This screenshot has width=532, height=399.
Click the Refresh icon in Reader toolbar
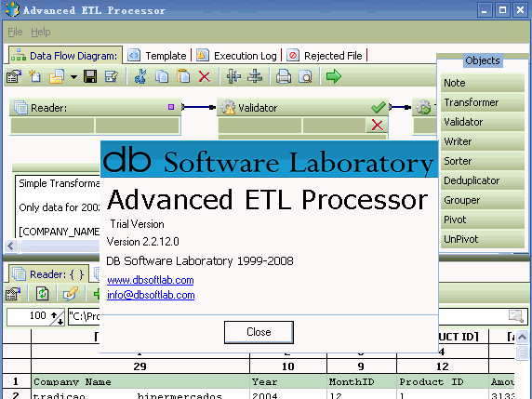tap(43, 294)
